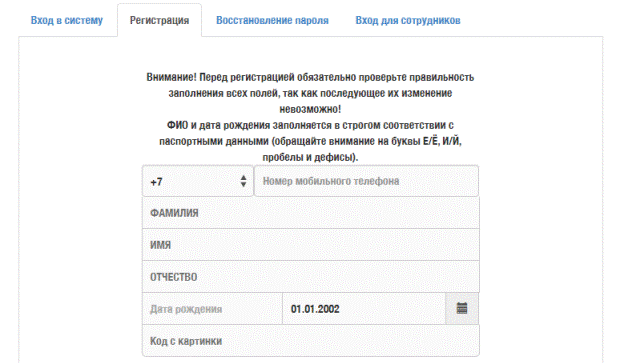
Task: Click the Дата рождения label box
Action: point(212,309)
